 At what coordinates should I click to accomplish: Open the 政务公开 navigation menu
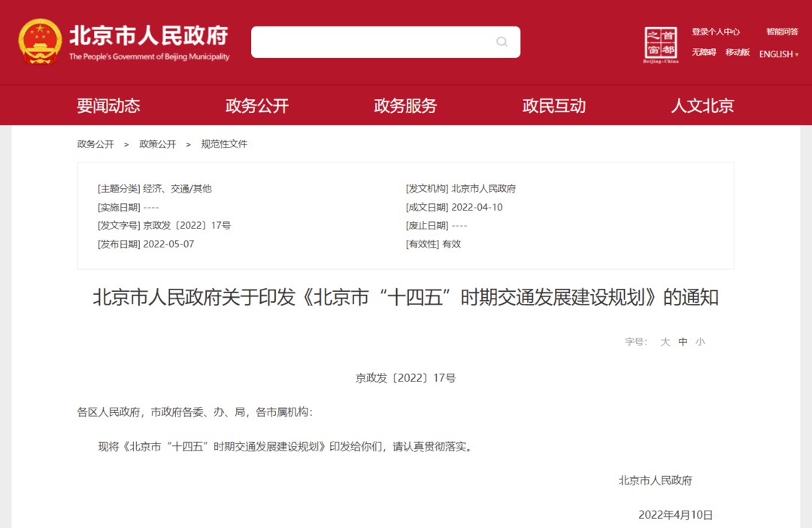(257, 106)
